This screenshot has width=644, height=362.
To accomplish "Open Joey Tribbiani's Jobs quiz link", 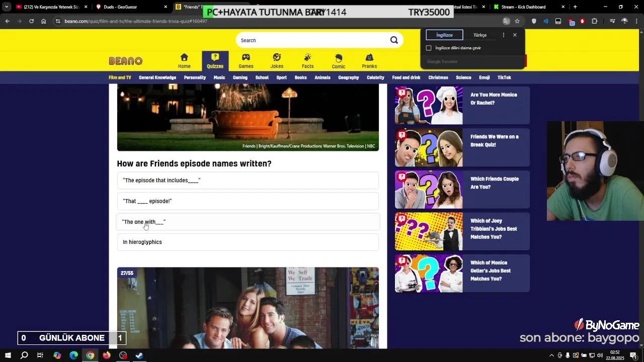I will pos(462,231).
